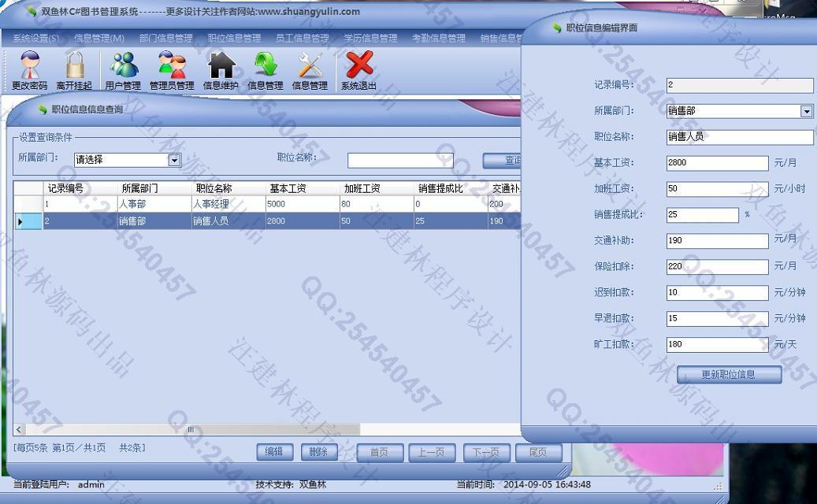817x504 pixels.
Task: Expand the 所属部门 请选择 query dropdown
Action: tap(175, 161)
